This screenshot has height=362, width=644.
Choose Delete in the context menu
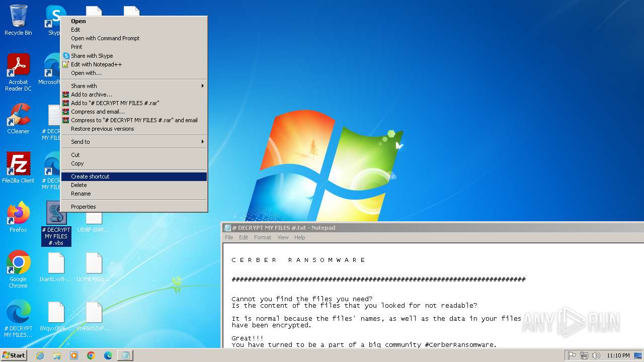pos(134,185)
